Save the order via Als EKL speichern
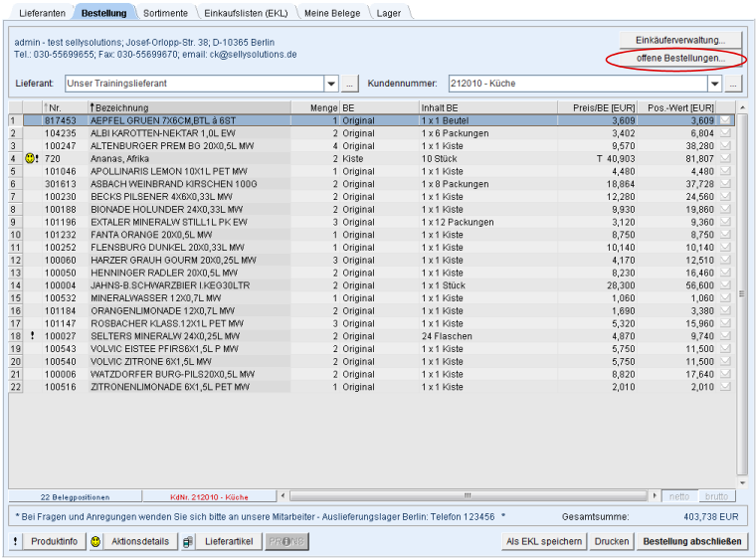Image resolution: width=756 pixels, height=558 pixels. tap(543, 541)
